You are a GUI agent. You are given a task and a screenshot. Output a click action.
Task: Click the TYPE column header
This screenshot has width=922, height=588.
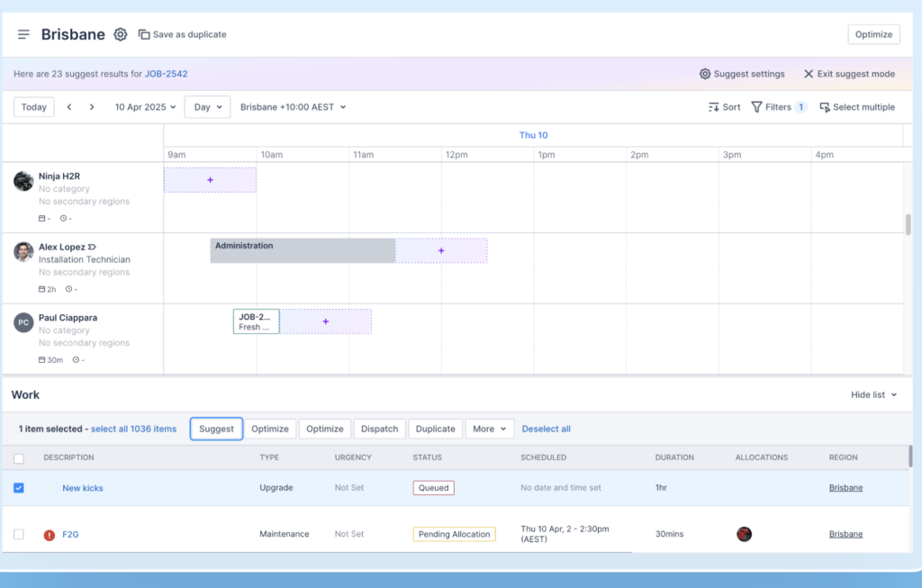[269, 457]
